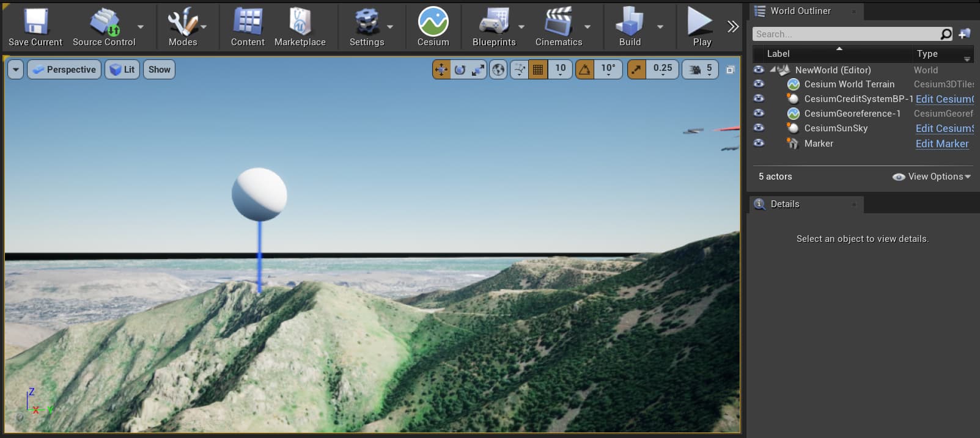Maximize or restore the viewport

pos(730,70)
